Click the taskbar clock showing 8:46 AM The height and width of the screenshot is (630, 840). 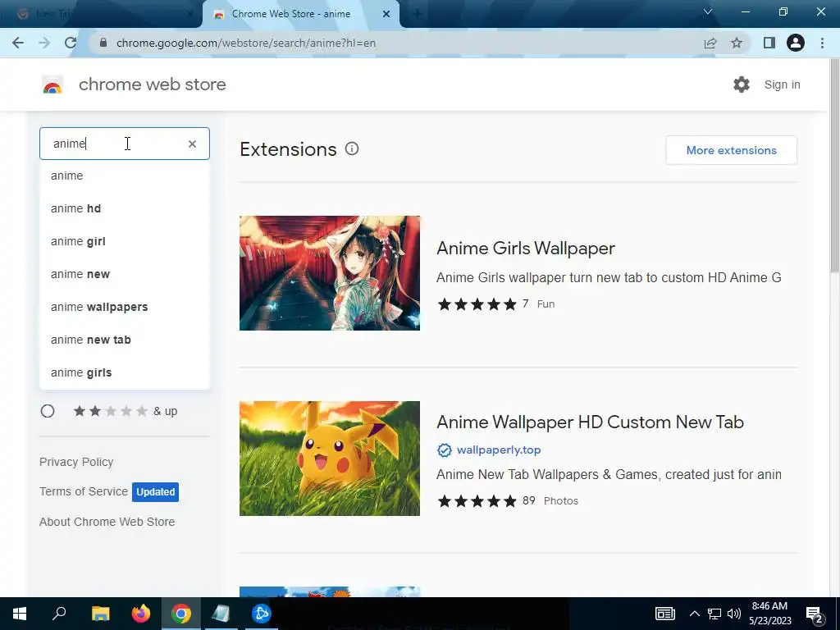[x=769, y=614]
